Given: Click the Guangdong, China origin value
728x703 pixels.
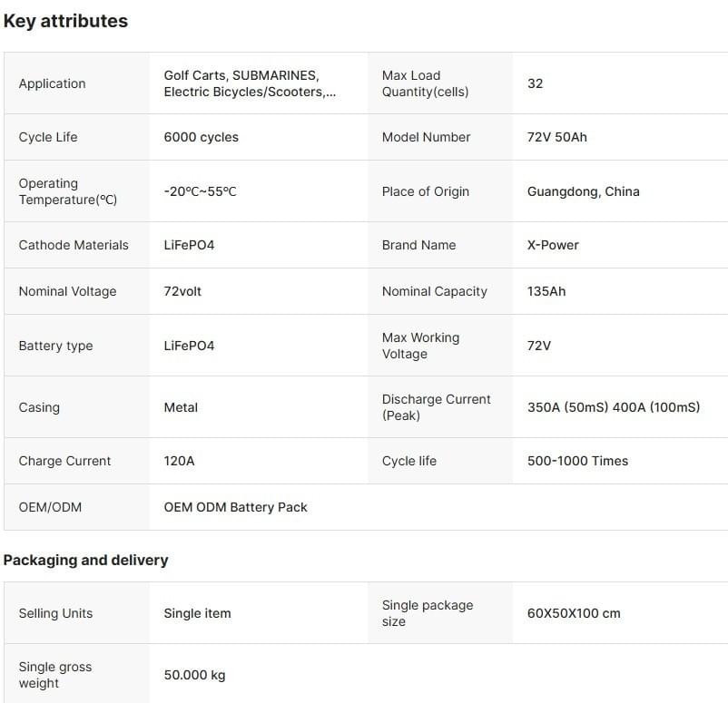Looking at the screenshot, I should pos(583,191).
